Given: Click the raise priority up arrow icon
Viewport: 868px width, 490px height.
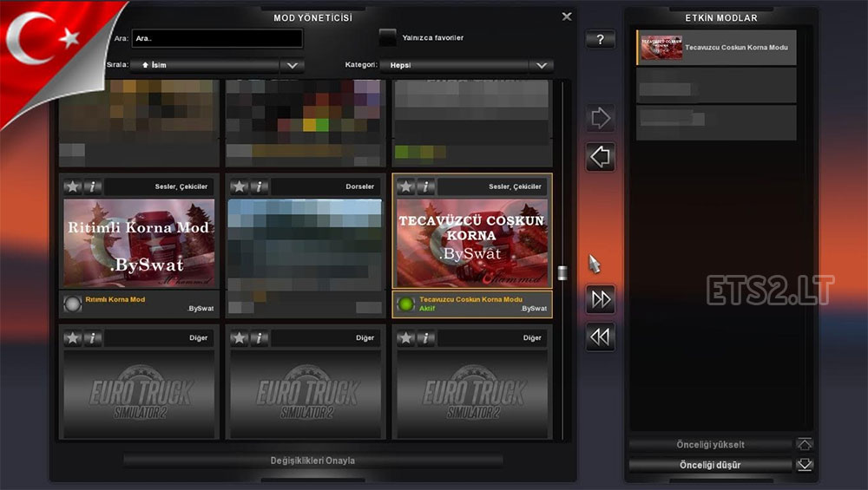Looking at the screenshot, I should point(805,444).
